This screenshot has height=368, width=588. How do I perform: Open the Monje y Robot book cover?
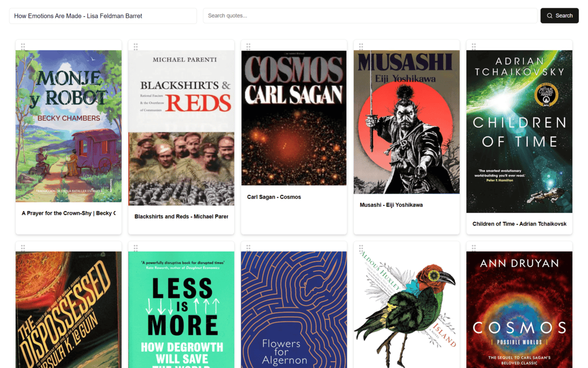(69, 126)
